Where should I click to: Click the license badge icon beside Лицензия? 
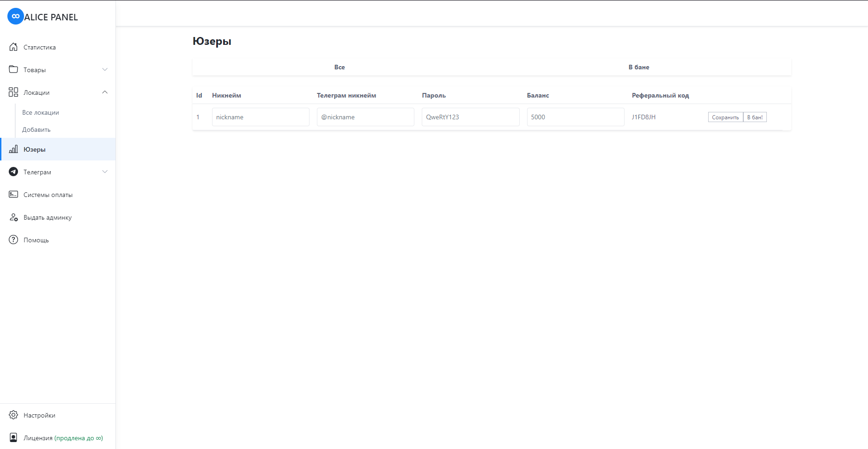pyautogui.click(x=13, y=437)
